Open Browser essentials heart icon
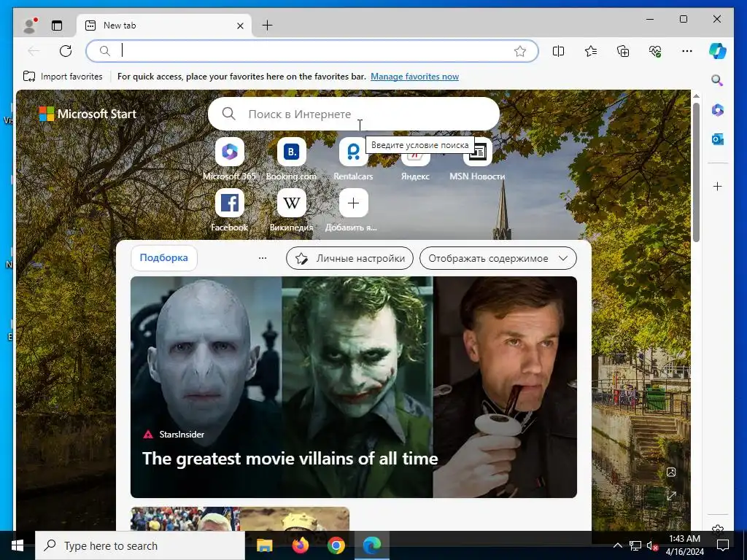Screen dimensions: 747x560 click(x=655, y=51)
